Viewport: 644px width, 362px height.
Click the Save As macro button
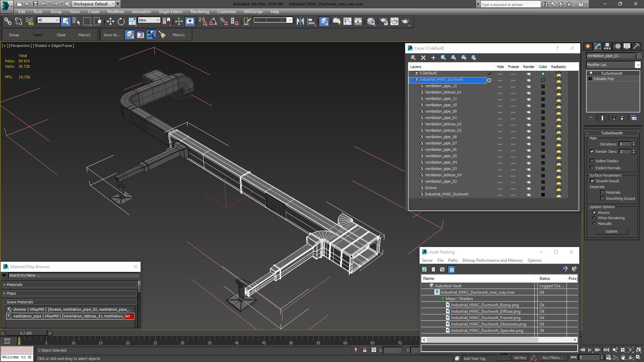tap(112, 35)
